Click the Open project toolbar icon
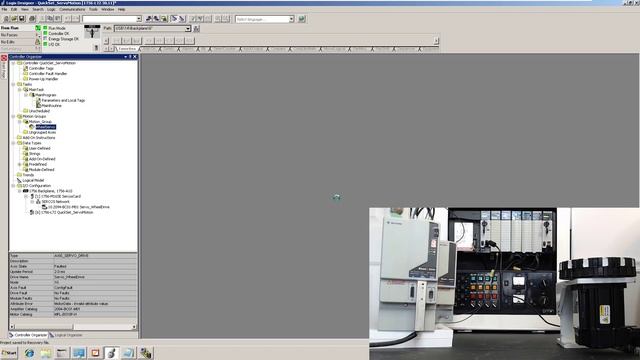640x360 pixels. (14, 19)
